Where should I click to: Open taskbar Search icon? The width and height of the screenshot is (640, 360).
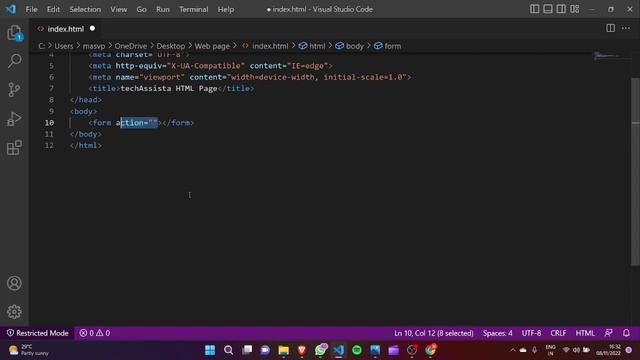pyautogui.click(x=229, y=350)
